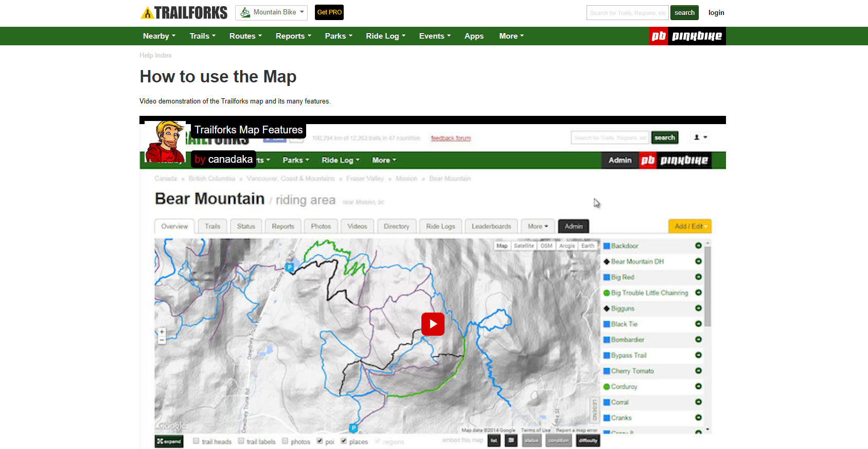This screenshot has width=868, height=449.
Task: Expand the Nearby menu
Action: coord(159,36)
